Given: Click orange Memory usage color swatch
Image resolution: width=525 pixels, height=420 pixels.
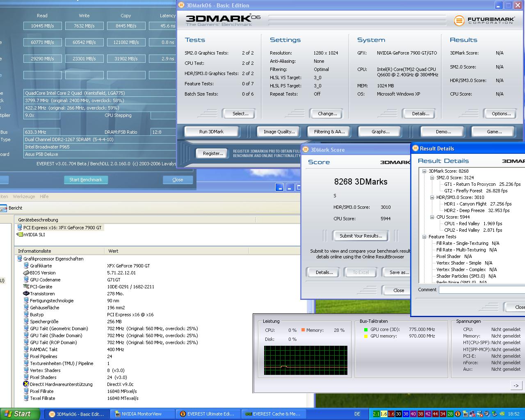Looking at the screenshot, I should (x=303, y=330).
